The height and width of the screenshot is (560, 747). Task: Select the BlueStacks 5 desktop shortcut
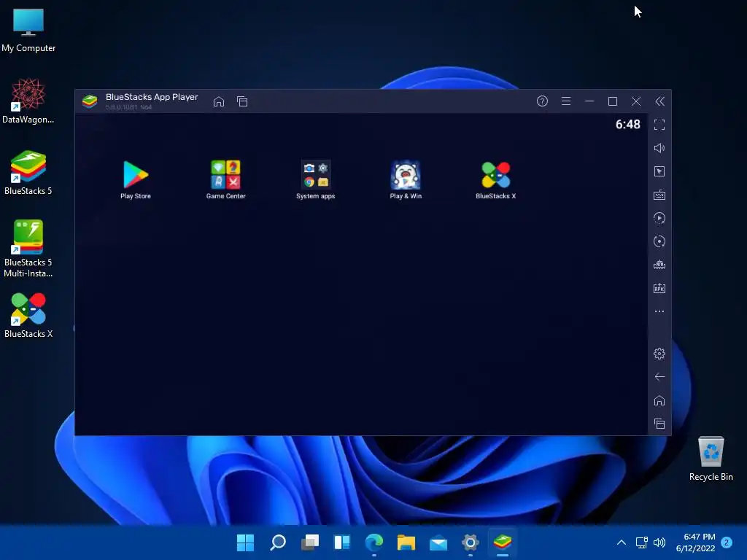(x=28, y=173)
